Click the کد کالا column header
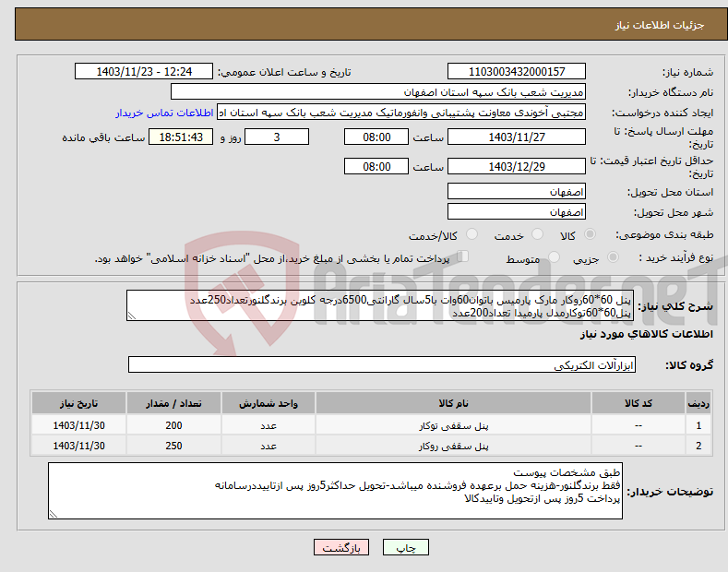Viewport: 728px width, 572px height. tap(638, 403)
